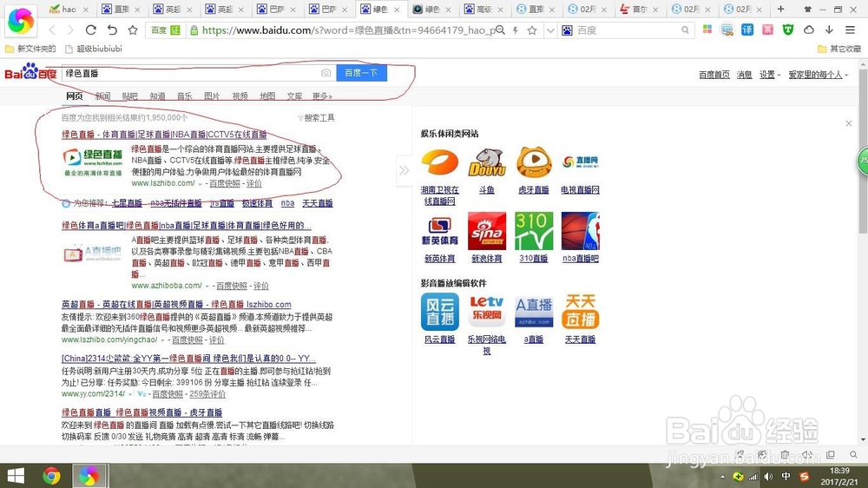This screenshot has width=868, height=488.
Task: Switch to the 视频 search tab
Action: tap(240, 96)
